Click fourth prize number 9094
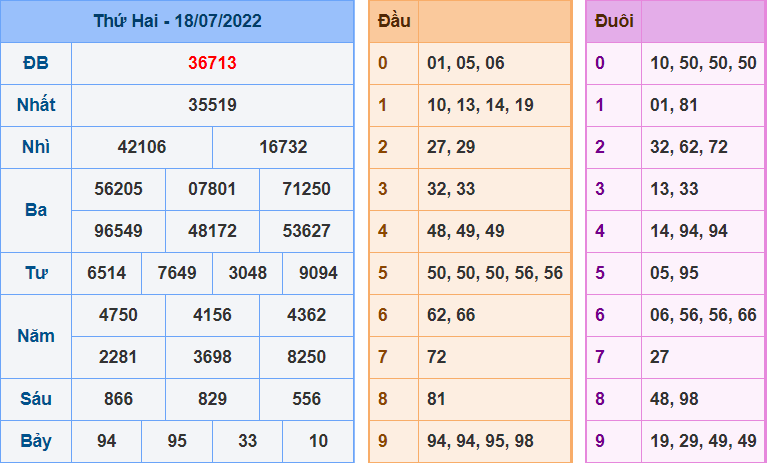The height and width of the screenshot is (463, 767). pyautogui.click(x=318, y=273)
